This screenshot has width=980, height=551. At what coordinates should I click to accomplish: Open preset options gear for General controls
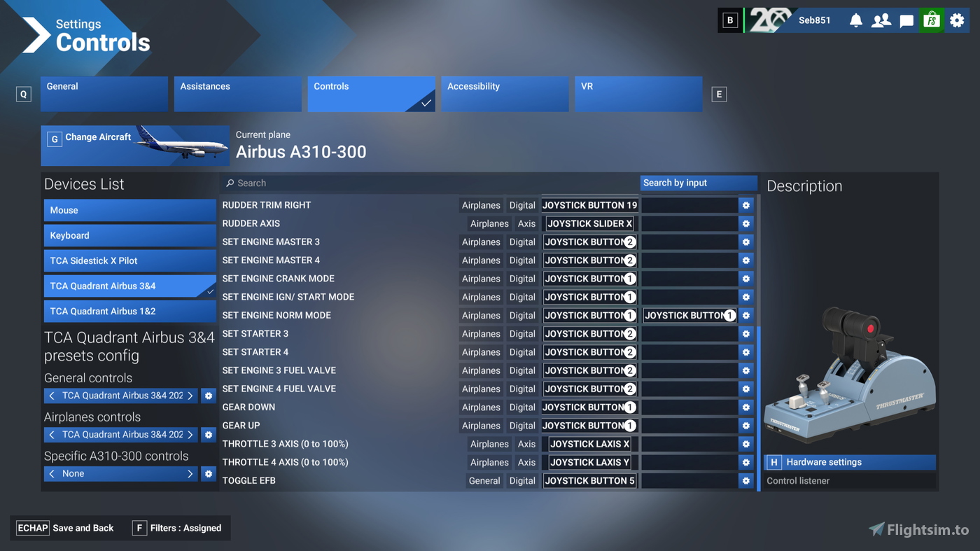pos(208,395)
